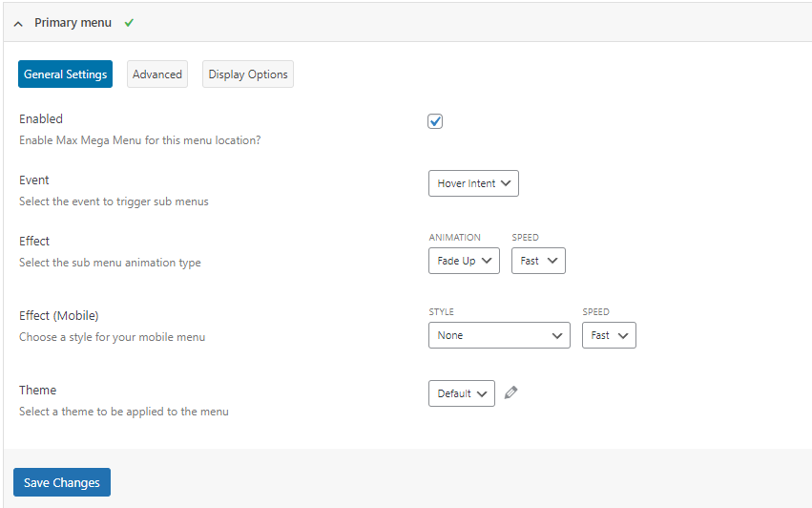The width and height of the screenshot is (812, 508).
Task: Open the mobile effect Speed dropdown
Action: click(x=609, y=335)
